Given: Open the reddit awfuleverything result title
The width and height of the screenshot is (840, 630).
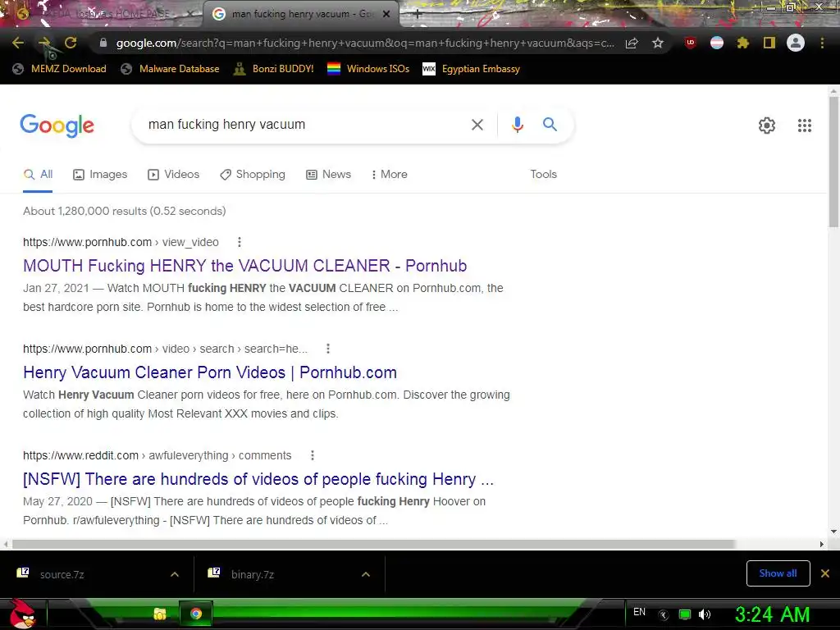Looking at the screenshot, I should (x=258, y=479).
